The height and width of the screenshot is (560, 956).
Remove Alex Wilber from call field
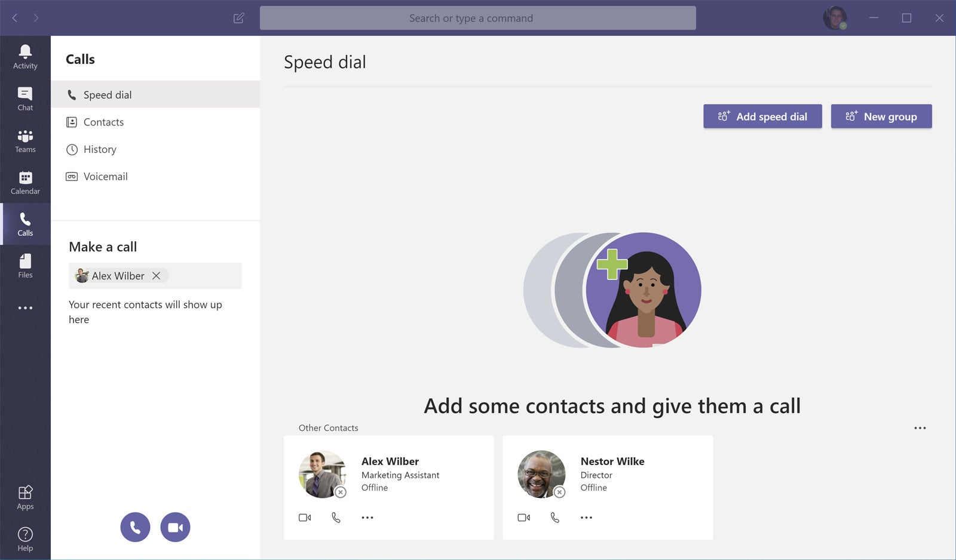coord(157,276)
